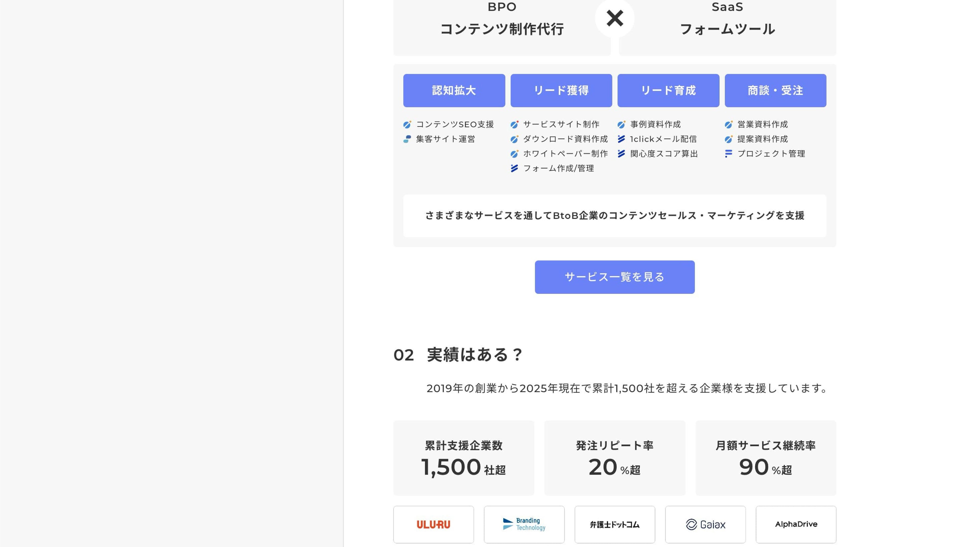Choose the リード育成 stage header
This screenshot has height=547, width=980.
pos(668,90)
